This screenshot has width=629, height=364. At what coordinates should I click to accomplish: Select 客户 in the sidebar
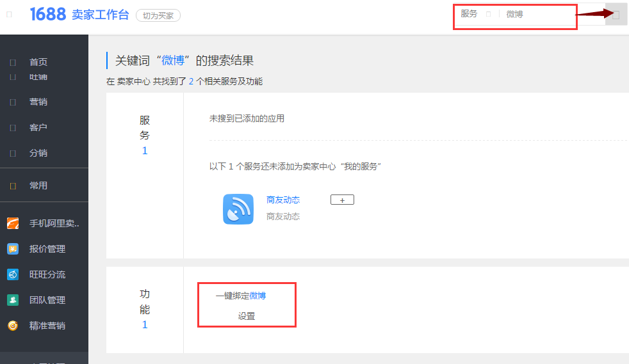(38, 127)
